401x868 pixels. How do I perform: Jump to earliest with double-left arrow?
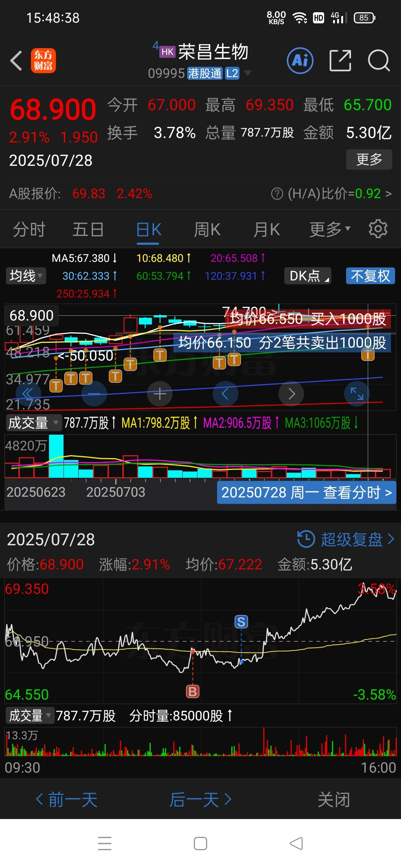pos(28,394)
